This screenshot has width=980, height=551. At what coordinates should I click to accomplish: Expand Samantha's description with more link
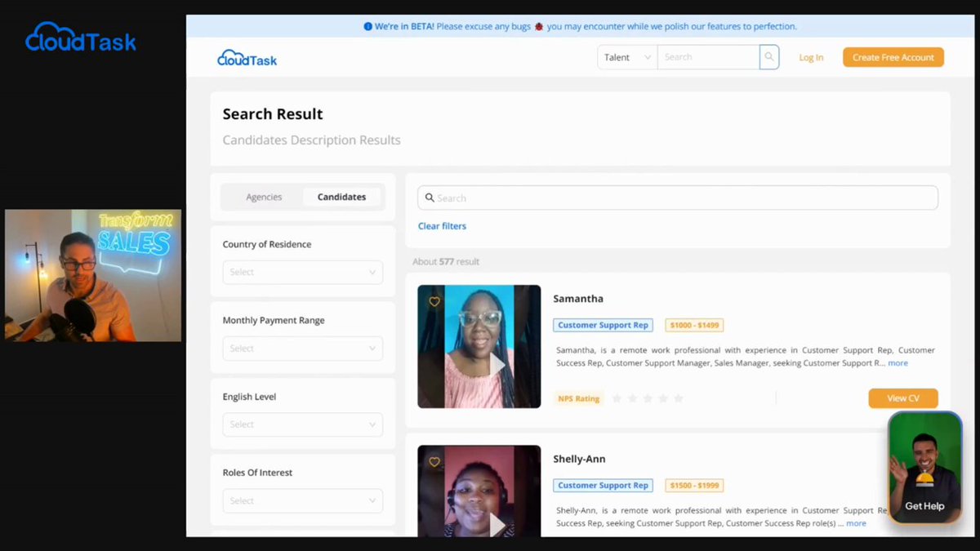(898, 363)
